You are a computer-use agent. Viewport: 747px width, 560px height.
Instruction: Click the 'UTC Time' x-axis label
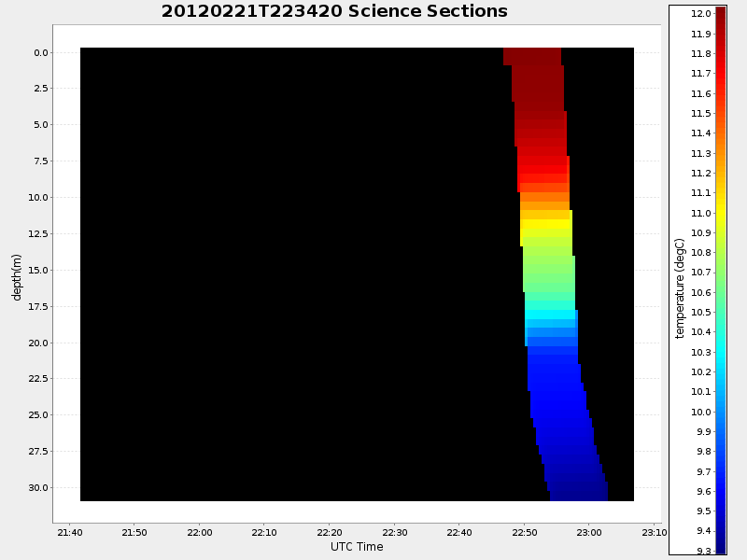[x=357, y=547]
